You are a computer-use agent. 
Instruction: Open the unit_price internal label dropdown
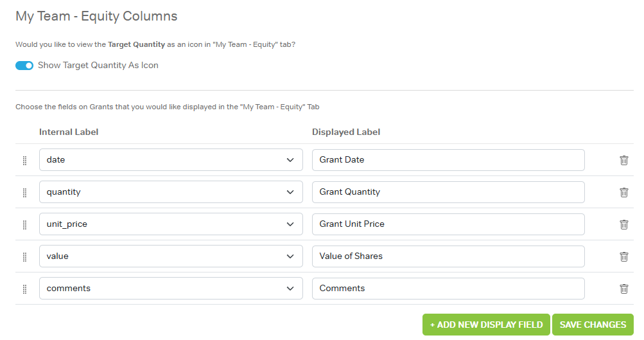point(171,224)
